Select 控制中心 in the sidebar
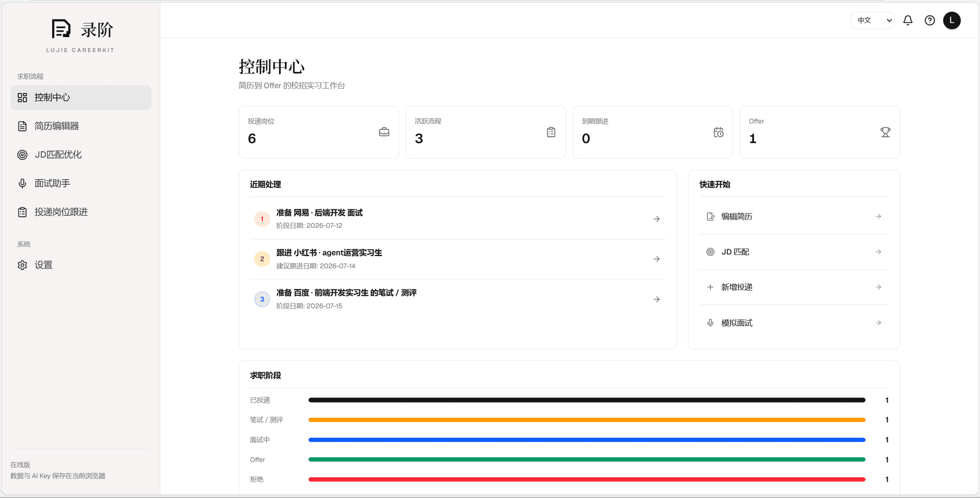 (x=81, y=98)
